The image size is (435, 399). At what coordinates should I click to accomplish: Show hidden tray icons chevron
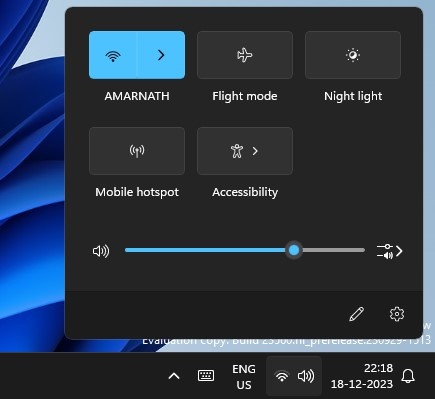tap(174, 376)
